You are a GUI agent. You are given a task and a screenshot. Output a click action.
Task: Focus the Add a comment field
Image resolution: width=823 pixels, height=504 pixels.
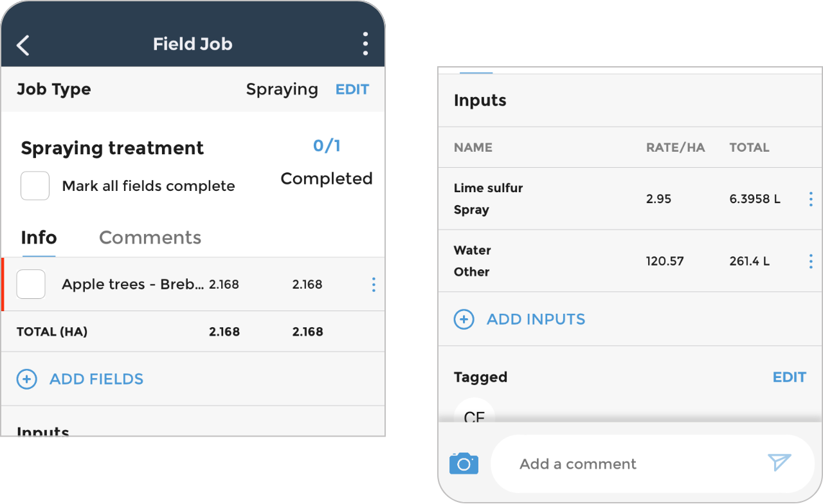point(653,464)
